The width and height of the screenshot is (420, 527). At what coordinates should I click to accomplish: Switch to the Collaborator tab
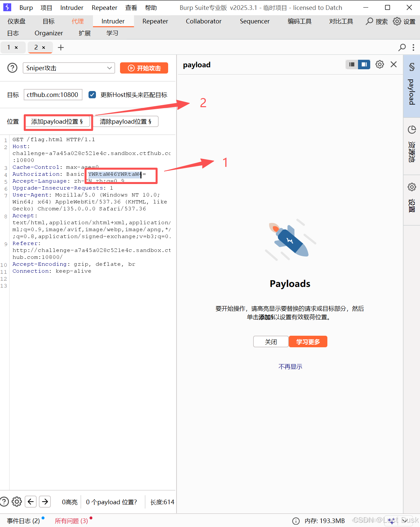point(204,21)
